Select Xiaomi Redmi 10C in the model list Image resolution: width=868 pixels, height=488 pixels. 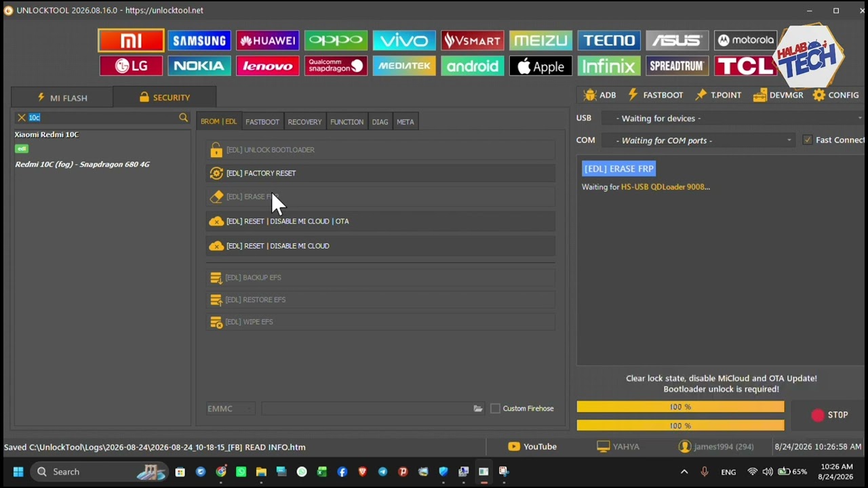tap(47, 135)
